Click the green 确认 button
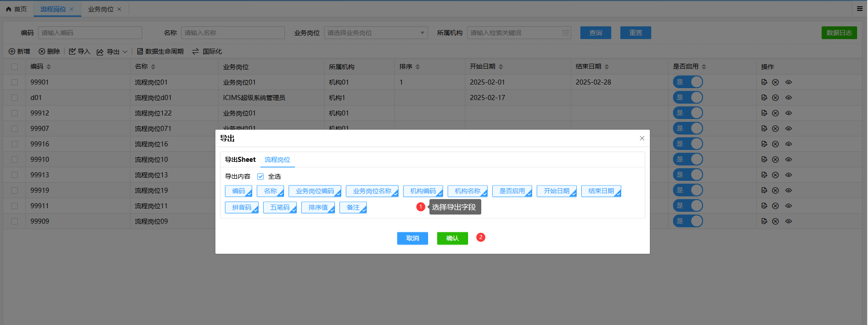Viewport: 868px width, 325px height. 452,238
